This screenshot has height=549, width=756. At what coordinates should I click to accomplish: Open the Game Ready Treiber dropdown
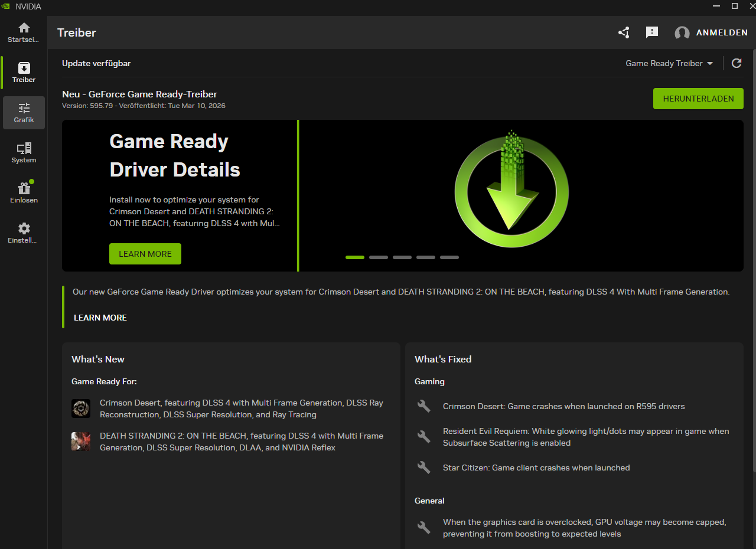669,63
